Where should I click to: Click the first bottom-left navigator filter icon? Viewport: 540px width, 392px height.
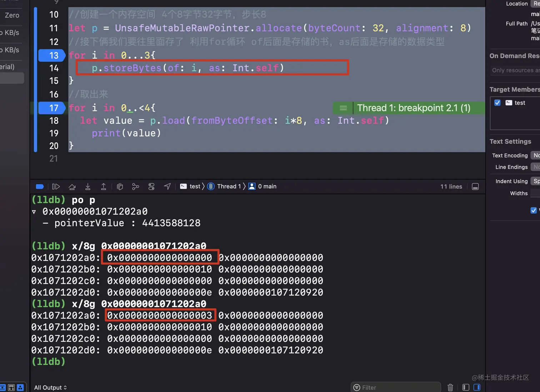[x=2, y=387]
